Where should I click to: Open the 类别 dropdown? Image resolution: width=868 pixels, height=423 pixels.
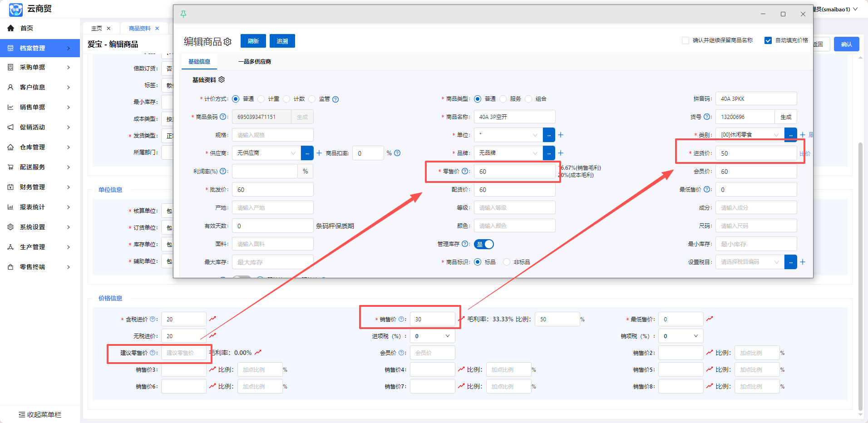click(x=750, y=135)
